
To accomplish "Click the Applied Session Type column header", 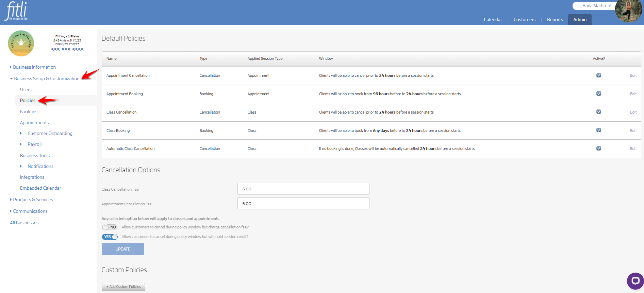I will (265, 58).
